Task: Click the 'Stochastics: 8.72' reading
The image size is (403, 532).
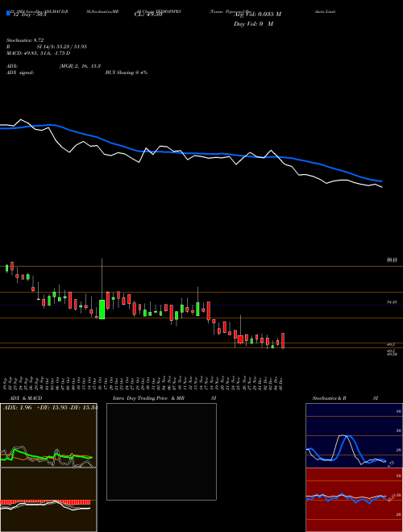Action: (x=25, y=40)
